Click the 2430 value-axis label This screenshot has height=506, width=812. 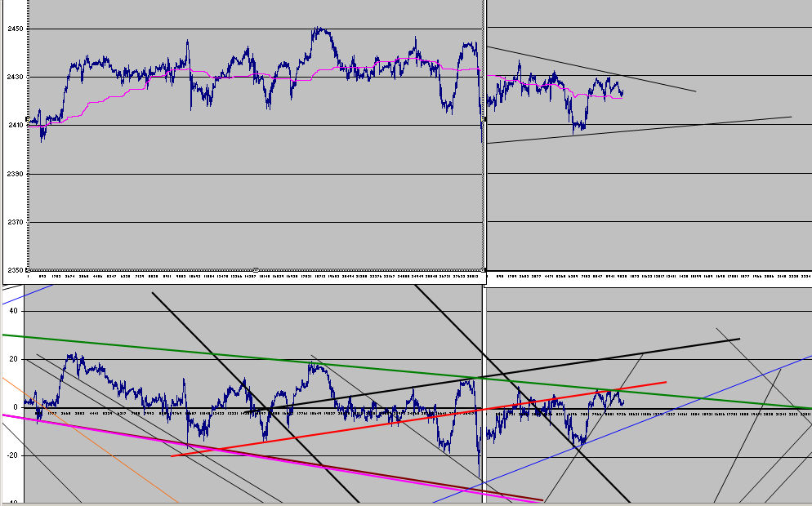point(15,77)
